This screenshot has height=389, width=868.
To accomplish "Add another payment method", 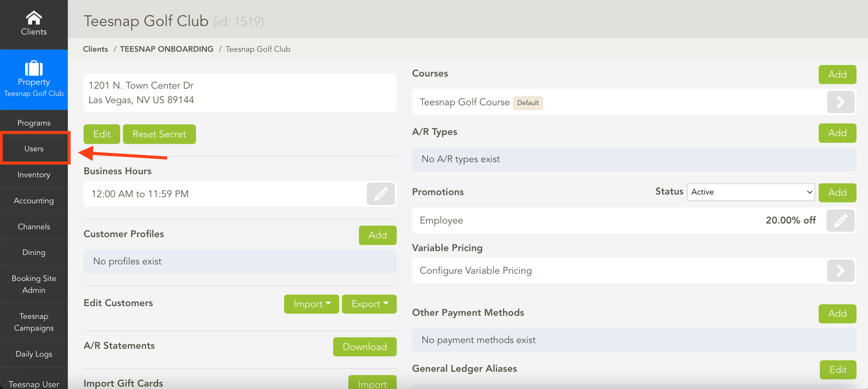I will tap(837, 313).
